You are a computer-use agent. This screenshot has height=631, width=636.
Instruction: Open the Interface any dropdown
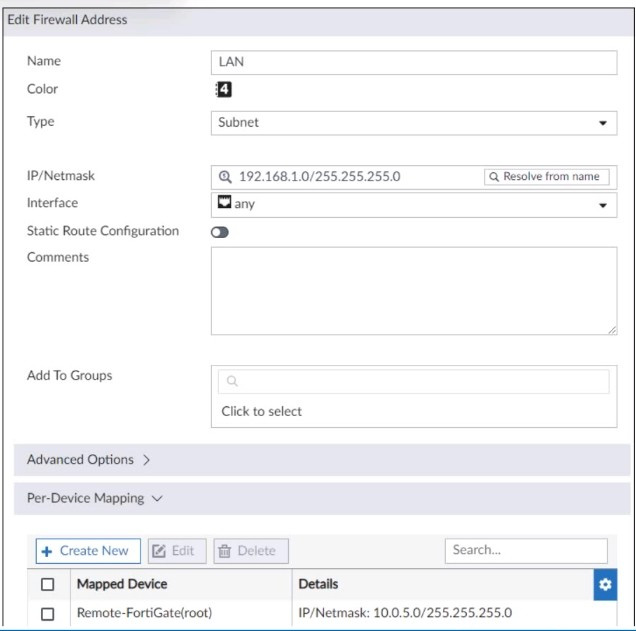(x=414, y=205)
